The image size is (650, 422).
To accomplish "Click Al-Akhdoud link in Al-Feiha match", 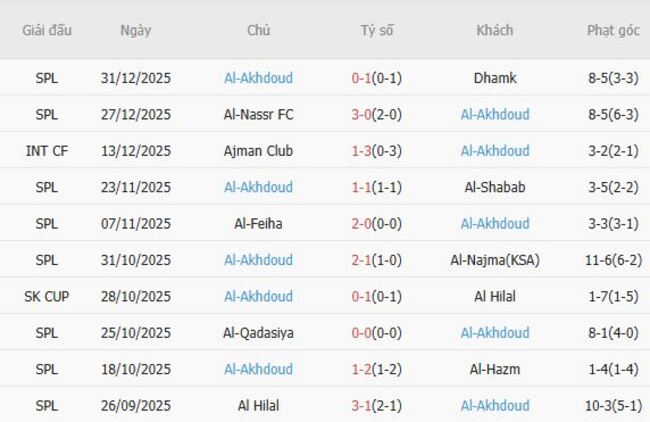I will pos(495,224).
